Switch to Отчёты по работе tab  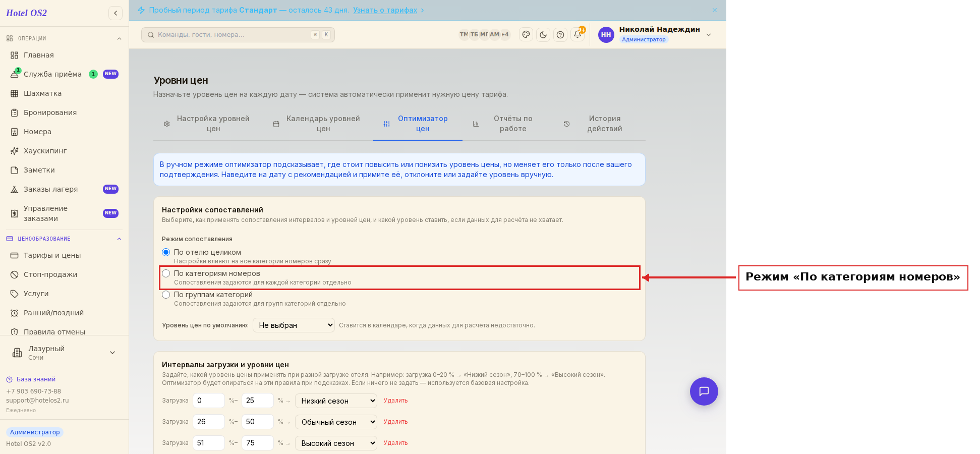point(507,124)
